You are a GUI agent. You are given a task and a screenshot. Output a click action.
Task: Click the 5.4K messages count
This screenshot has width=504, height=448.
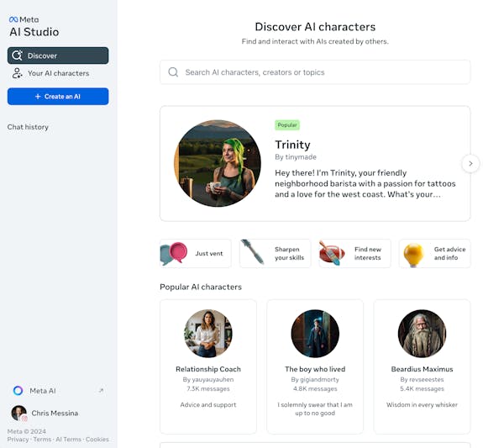point(422,389)
